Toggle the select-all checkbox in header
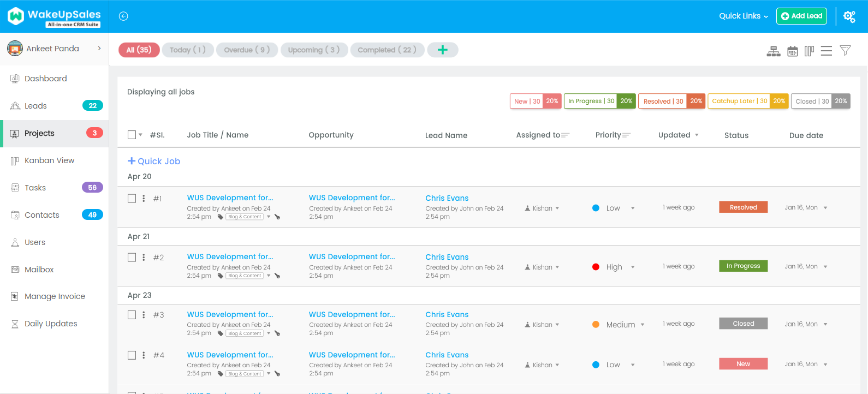 (x=132, y=135)
